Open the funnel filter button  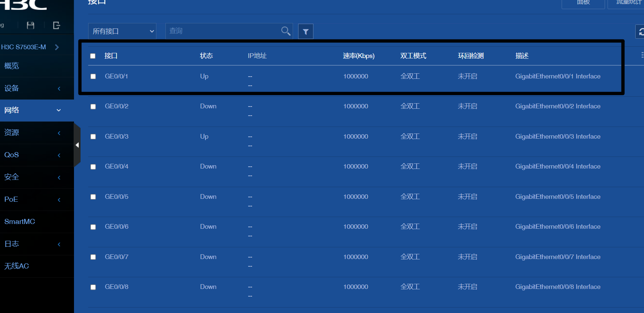pyautogui.click(x=306, y=31)
